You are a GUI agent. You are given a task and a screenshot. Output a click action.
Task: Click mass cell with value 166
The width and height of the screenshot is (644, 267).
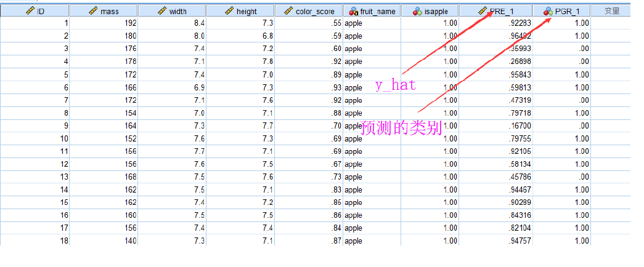104,87
